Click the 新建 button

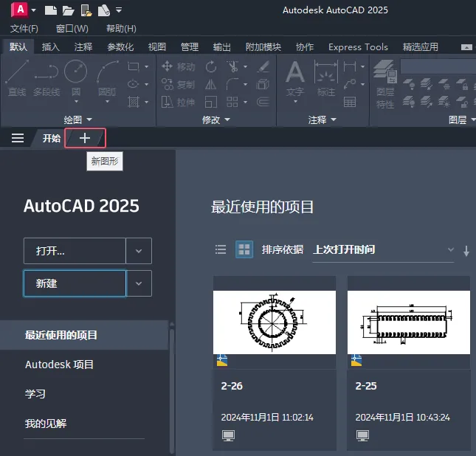pos(75,283)
